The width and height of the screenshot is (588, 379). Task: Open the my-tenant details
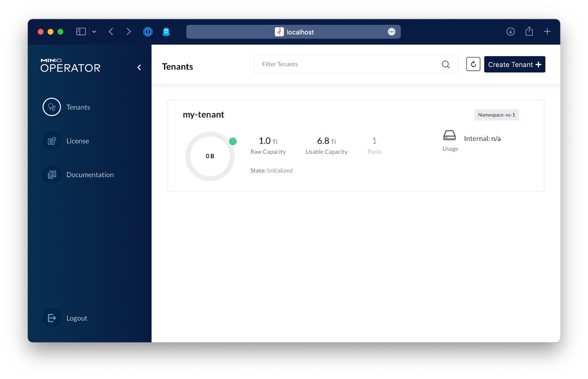coord(204,115)
